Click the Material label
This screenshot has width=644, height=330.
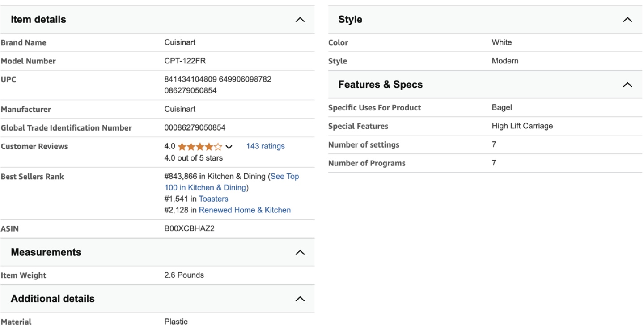16,322
